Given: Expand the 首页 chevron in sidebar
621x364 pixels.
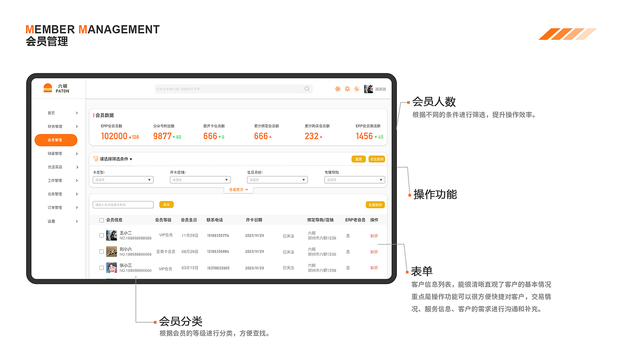Looking at the screenshot, I should pyautogui.click(x=77, y=113).
